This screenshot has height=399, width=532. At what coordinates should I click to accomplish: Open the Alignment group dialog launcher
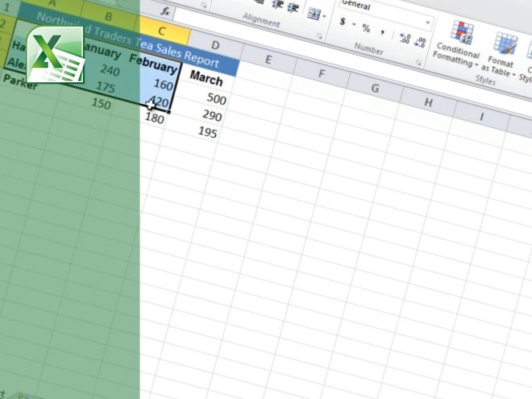(x=319, y=36)
